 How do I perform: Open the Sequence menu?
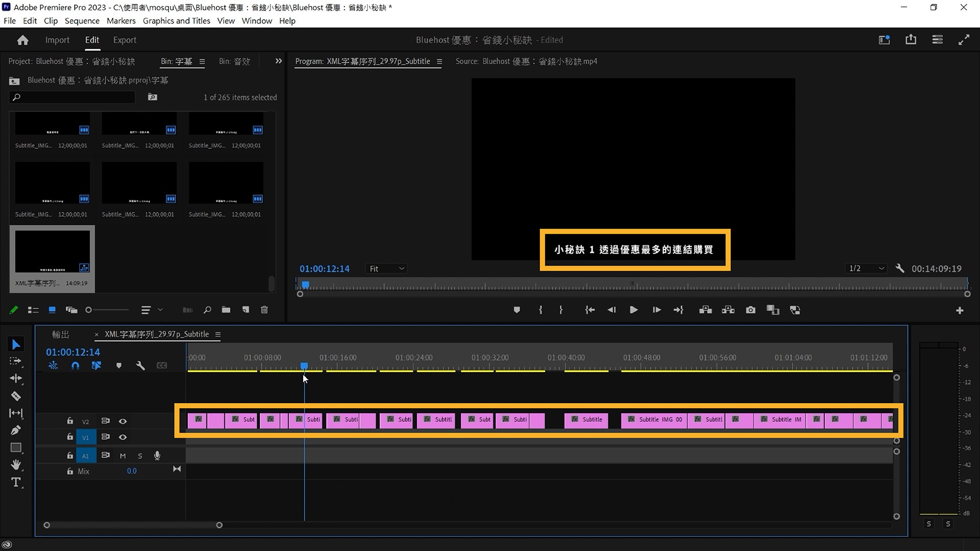82,21
